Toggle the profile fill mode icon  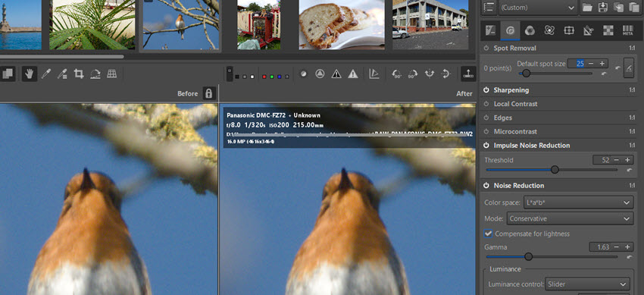[489, 8]
